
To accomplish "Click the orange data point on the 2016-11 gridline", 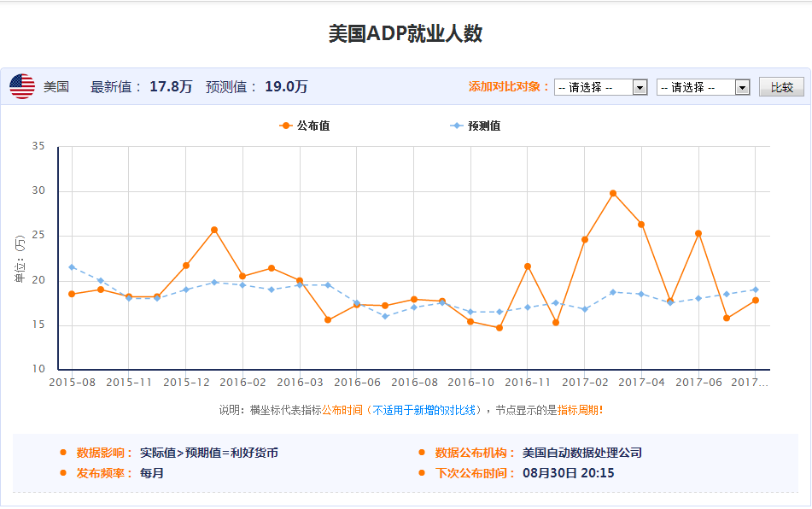I will 528,266.
